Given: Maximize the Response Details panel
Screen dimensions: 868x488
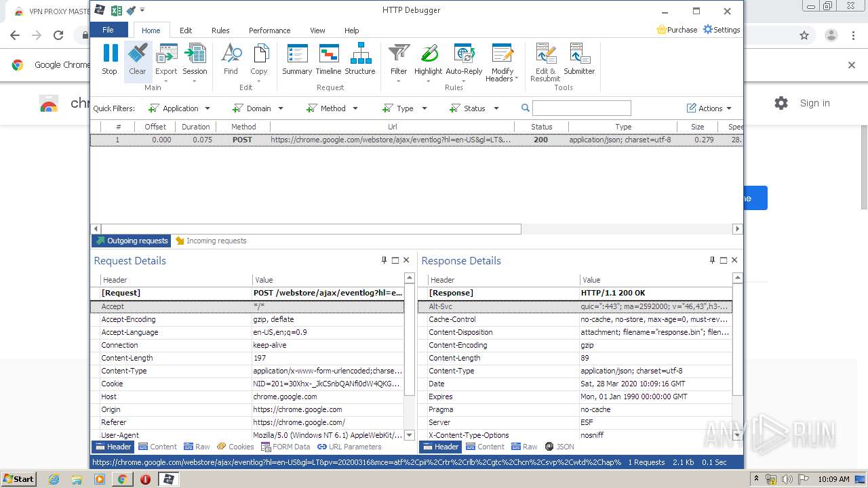Looking at the screenshot, I should pos(723,260).
